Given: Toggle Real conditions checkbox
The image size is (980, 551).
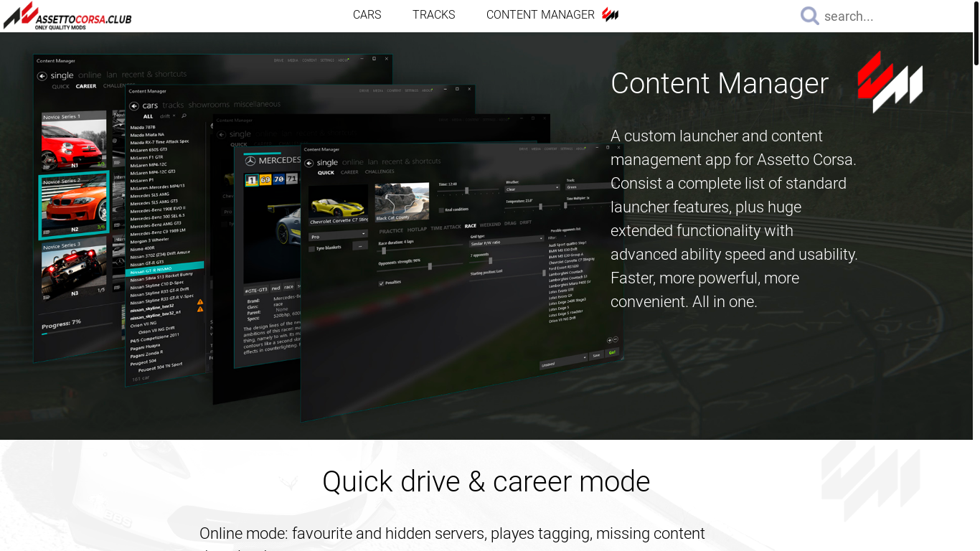Looking at the screenshot, I should pos(441,210).
